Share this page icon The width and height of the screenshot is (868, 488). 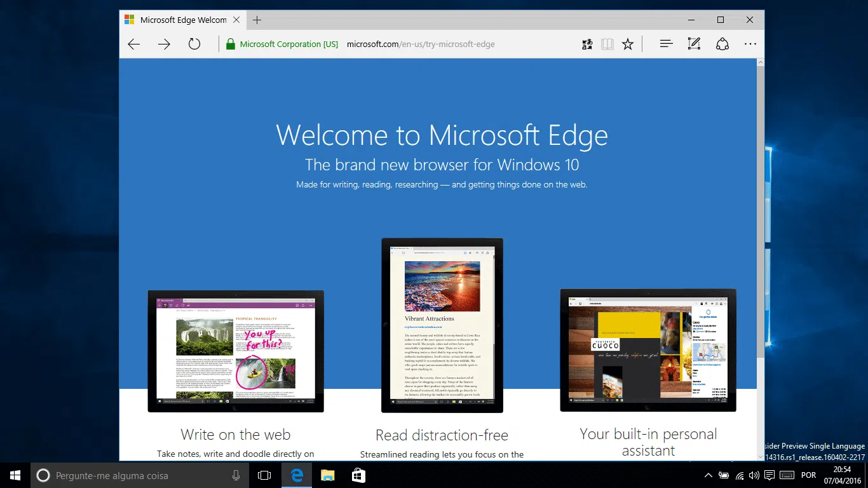[722, 44]
